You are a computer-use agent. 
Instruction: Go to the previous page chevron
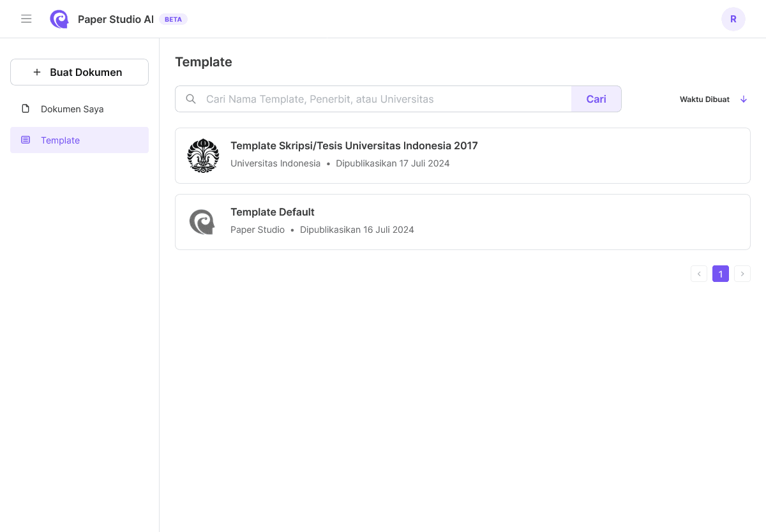pyautogui.click(x=699, y=274)
